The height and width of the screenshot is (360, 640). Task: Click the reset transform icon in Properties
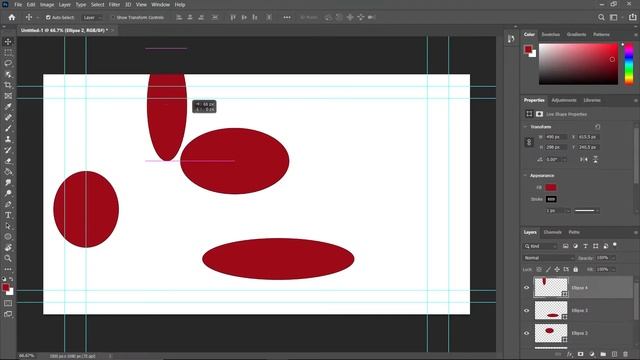(x=597, y=127)
